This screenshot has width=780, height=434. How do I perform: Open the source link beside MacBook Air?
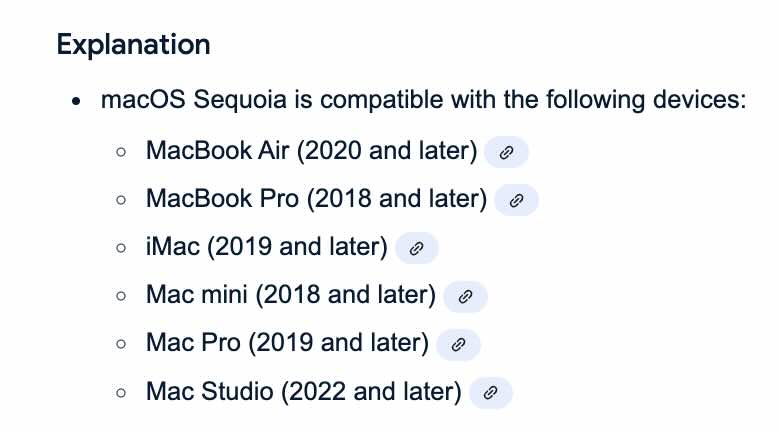pyautogui.click(x=506, y=152)
